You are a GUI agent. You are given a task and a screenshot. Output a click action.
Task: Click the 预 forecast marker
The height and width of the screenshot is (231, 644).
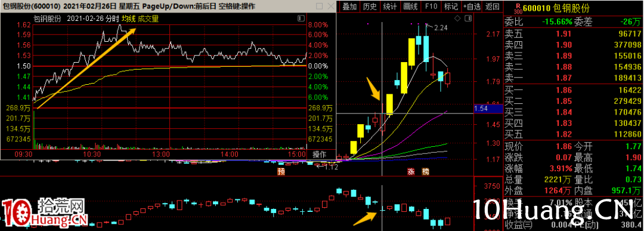(281, 172)
